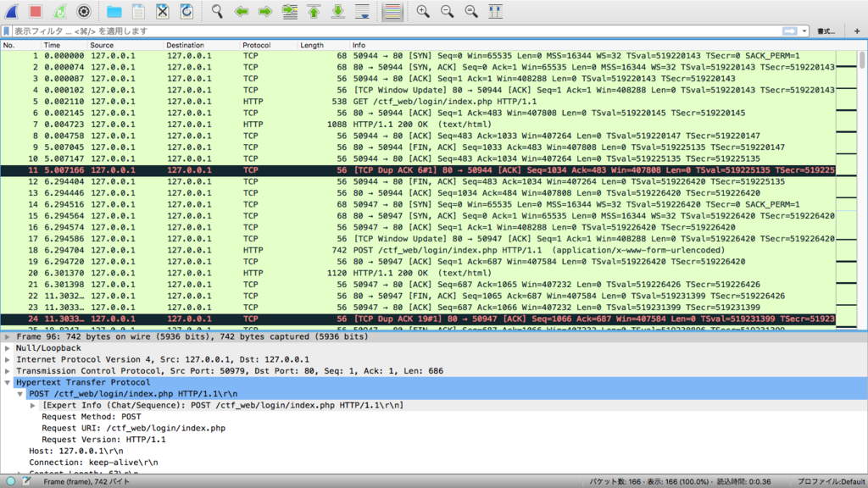The height and width of the screenshot is (488, 868).
Task: Open the filter history dropdown
Action: click(x=804, y=31)
